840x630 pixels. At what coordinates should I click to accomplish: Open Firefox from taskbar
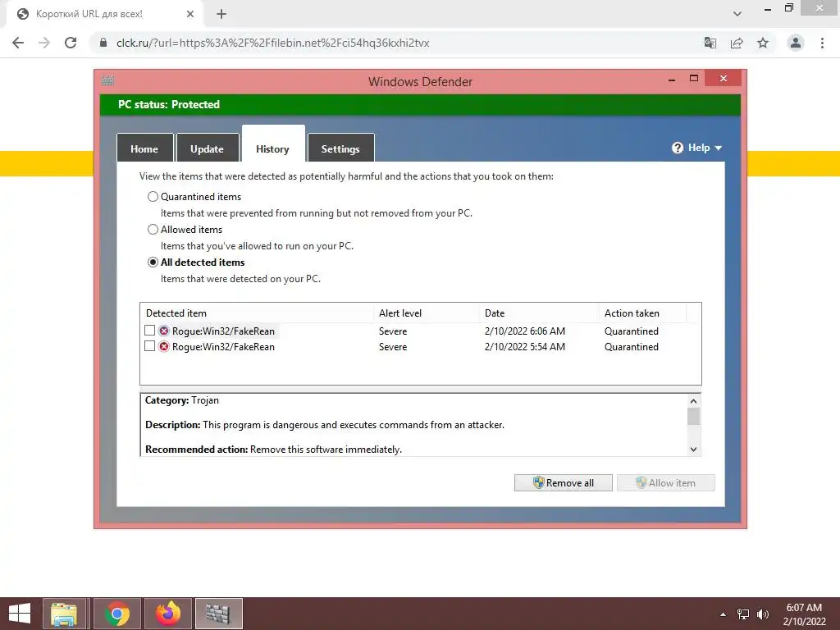click(x=168, y=614)
